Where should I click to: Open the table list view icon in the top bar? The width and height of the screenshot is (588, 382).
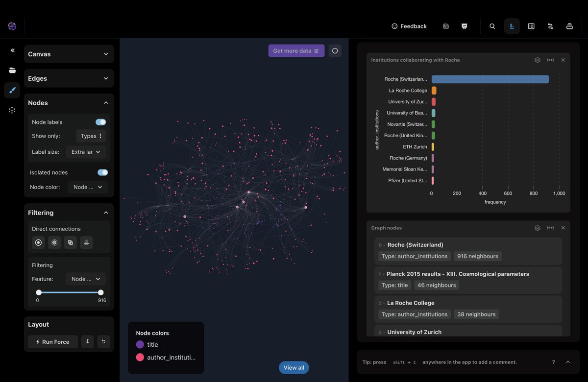[531, 26]
